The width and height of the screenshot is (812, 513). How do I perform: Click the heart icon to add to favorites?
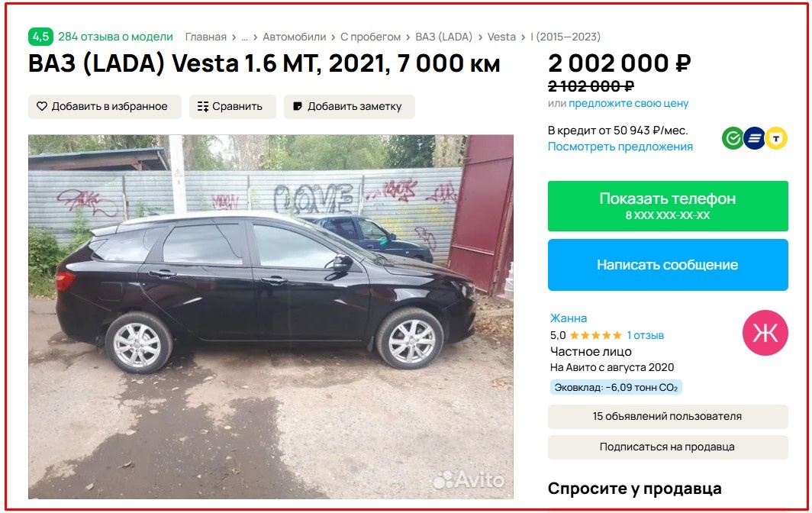pos(42,106)
